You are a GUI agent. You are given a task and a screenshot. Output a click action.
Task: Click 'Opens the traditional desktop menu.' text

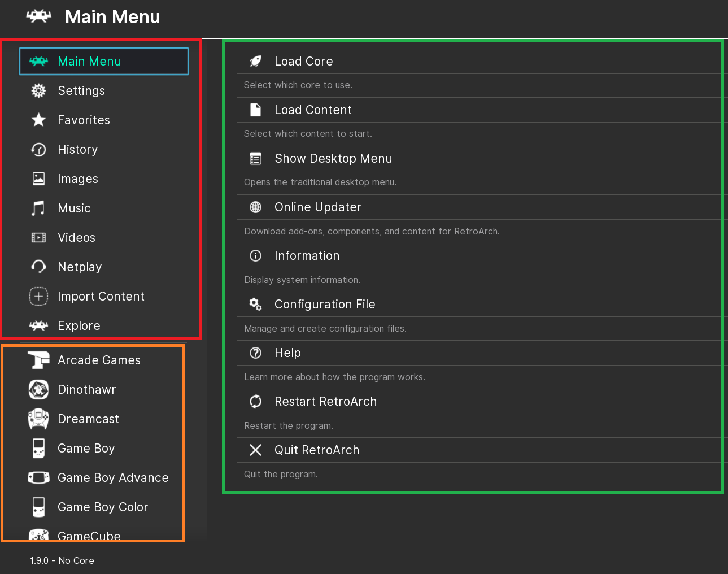[x=320, y=182]
